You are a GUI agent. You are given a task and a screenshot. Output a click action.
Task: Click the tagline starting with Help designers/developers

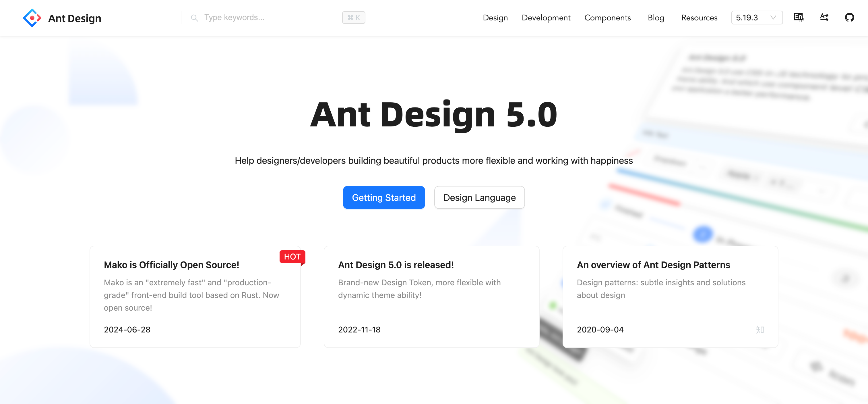[434, 161]
